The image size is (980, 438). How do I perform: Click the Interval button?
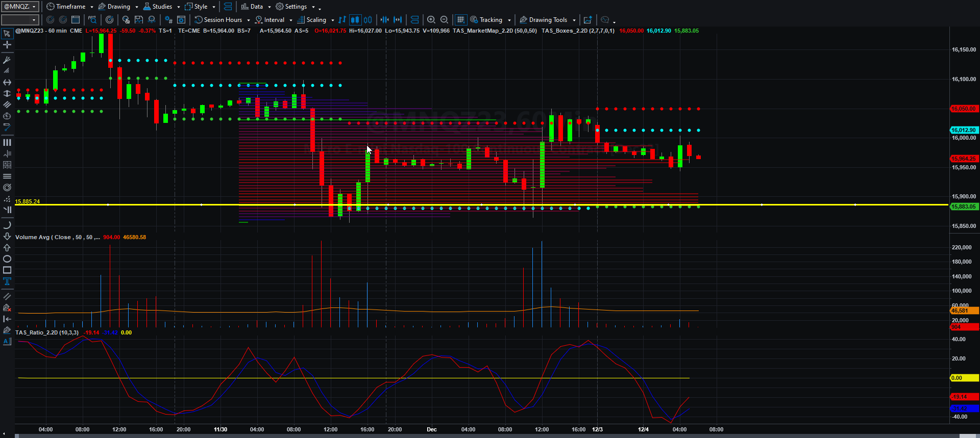coord(274,20)
